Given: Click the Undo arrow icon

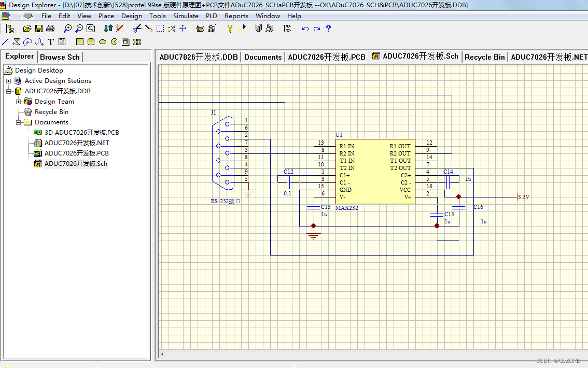Looking at the screenshot, I should click(305, 29).
